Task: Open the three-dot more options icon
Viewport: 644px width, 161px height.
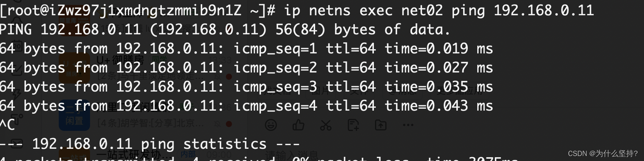Action: point(408,125)
